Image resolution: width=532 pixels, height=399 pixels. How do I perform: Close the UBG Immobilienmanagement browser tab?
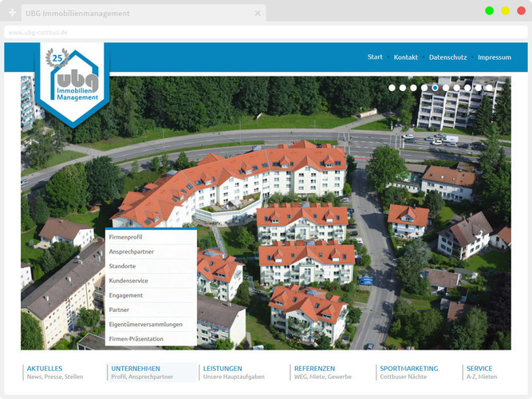258,14
